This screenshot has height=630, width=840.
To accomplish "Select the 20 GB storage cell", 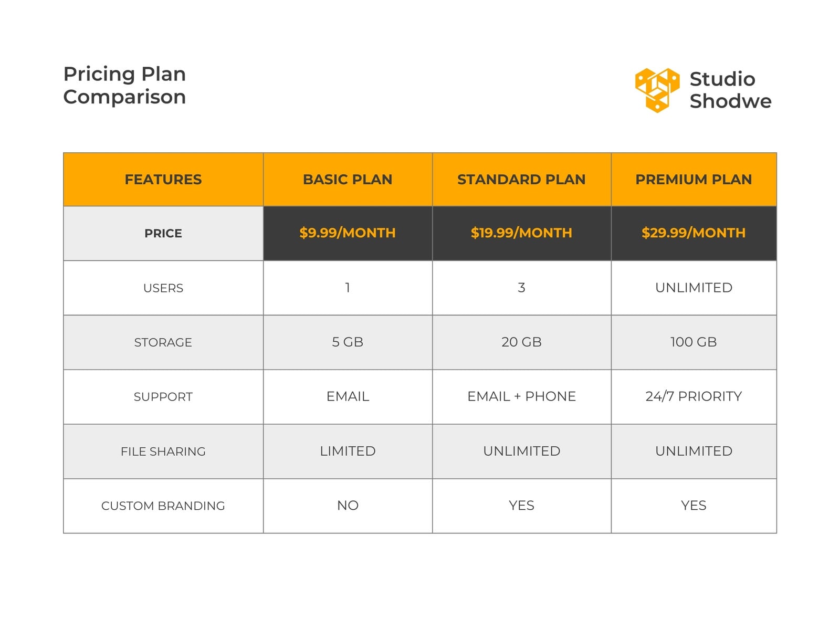I will pos(521,342).
